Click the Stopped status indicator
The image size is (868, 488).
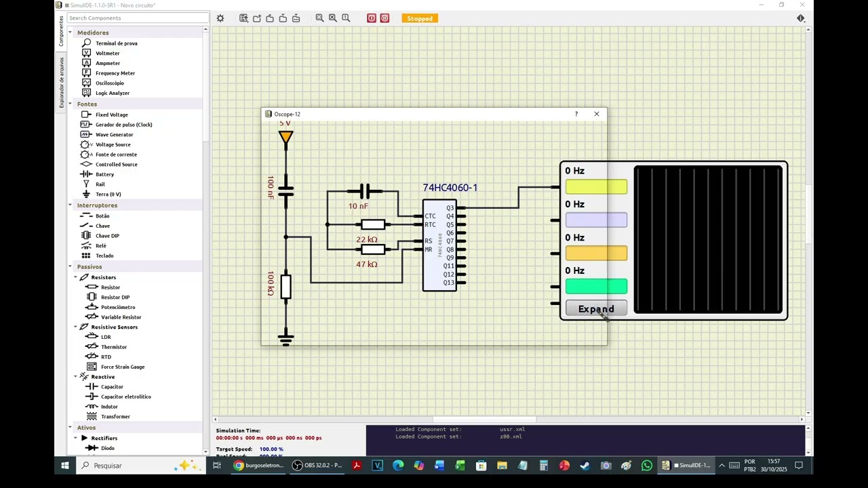(420, 18)
